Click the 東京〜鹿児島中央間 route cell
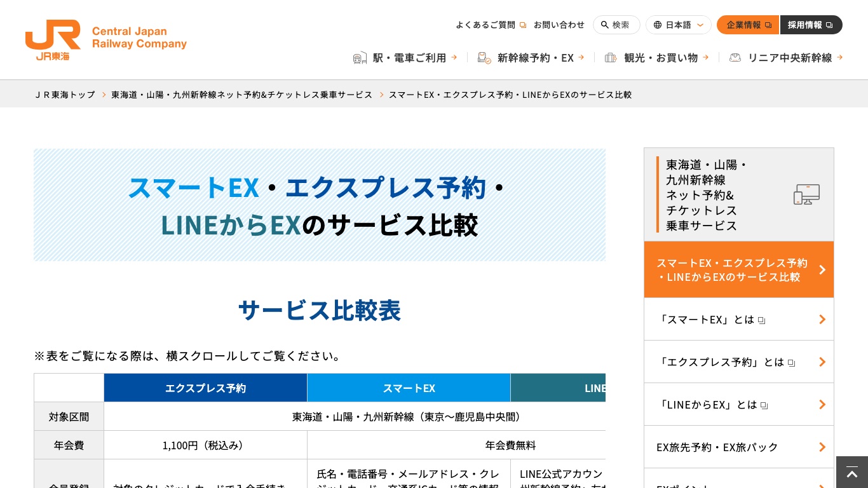 [355, 417]
